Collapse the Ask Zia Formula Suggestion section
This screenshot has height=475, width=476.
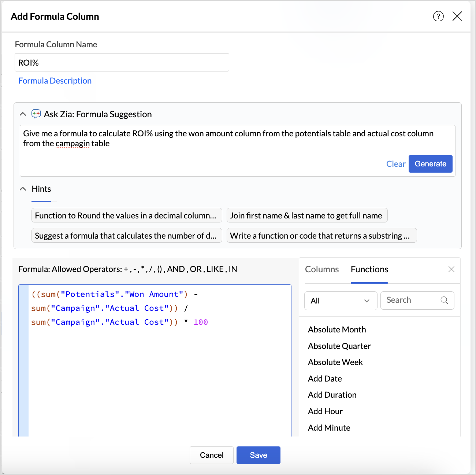(x=23, y=114)
